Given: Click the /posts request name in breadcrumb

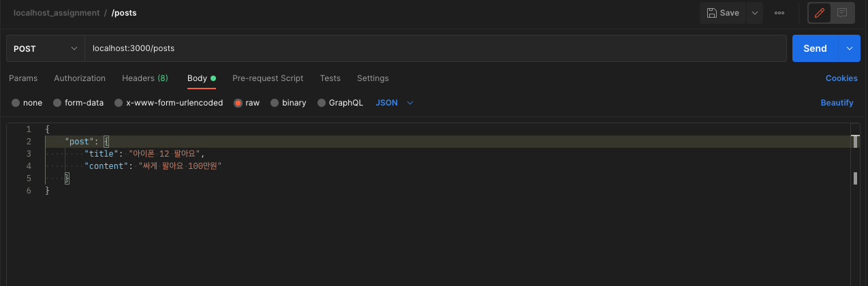Looking at the screenshot, I should tap(124, 13).
